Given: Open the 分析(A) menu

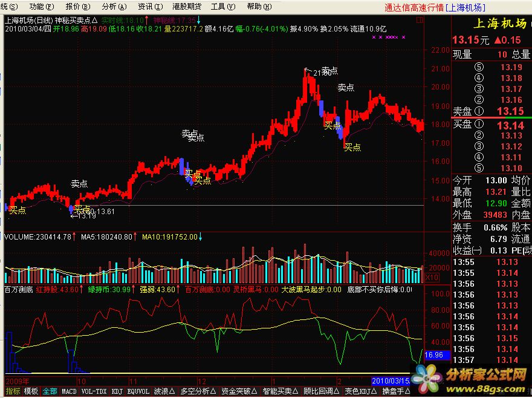Looking at the screenshot, I should click(x=114, y=7).
